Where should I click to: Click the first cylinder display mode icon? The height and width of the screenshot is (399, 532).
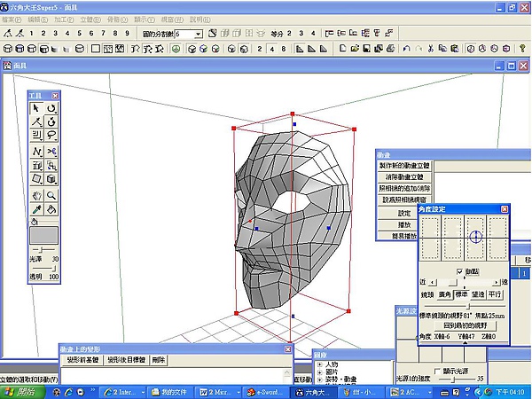(7, 49)
